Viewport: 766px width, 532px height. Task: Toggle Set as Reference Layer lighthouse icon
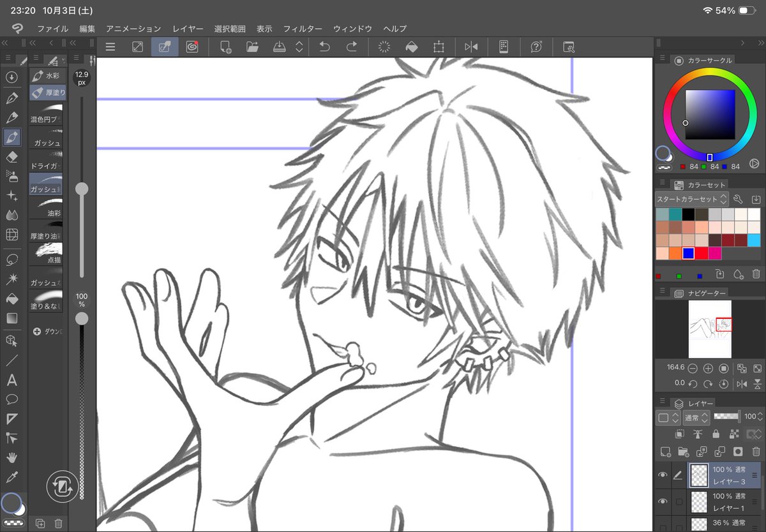(698, 434)
